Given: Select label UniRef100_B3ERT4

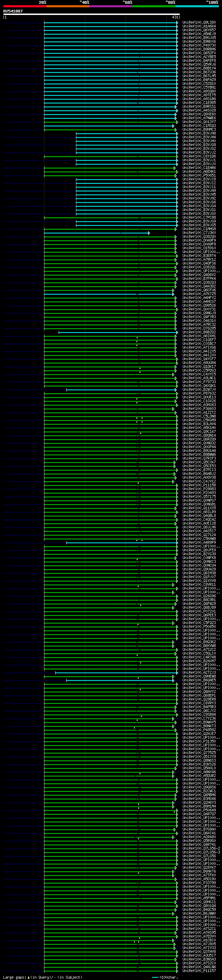Looking at the screenshot, I should tap(199, 256).
